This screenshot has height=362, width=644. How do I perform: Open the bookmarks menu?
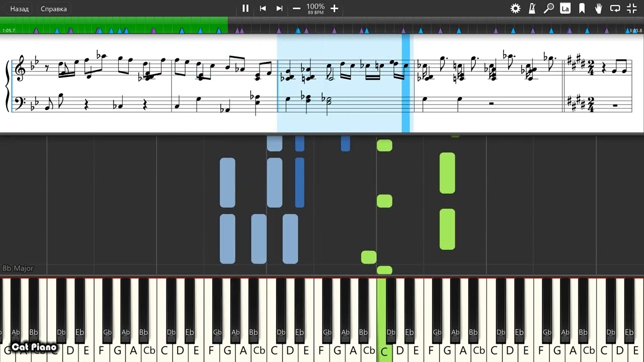582,9
